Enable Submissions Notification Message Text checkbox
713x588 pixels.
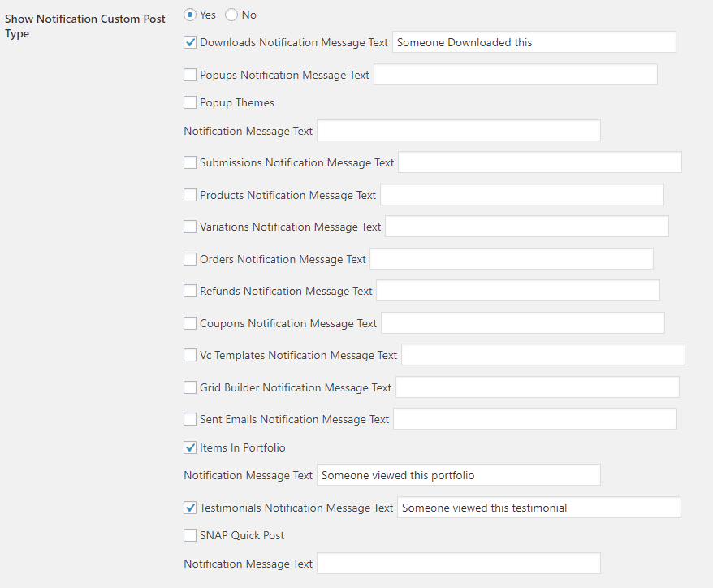point(190,162)
